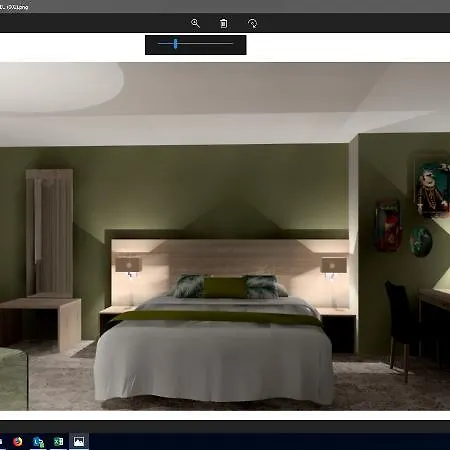
Task: Click the round green wall plate in the picture
Action: (x=421, y=242)
